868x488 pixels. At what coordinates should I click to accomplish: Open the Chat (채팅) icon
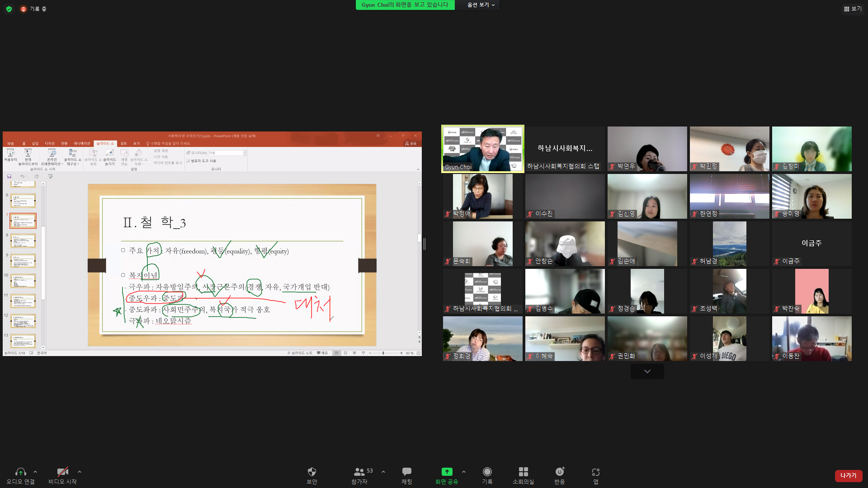pyautogui.click(x=406, y=472)
